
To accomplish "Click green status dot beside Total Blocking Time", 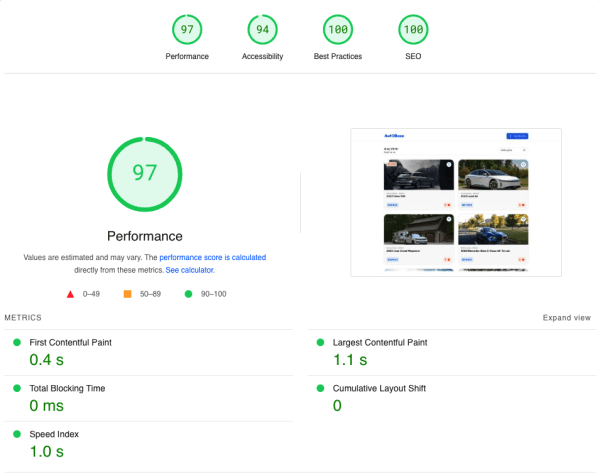I will pyautogui.click(x=17, y=388).
